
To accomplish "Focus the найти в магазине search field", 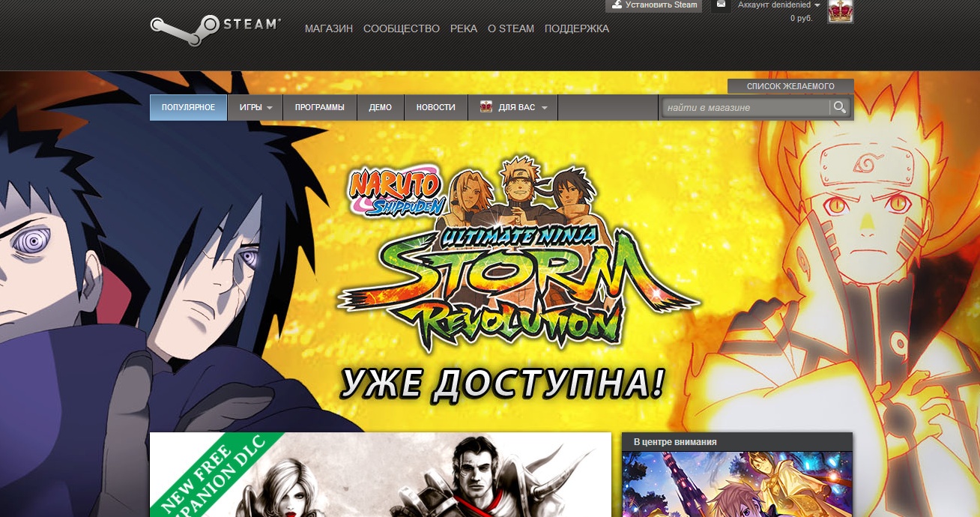I will [747, 108].
